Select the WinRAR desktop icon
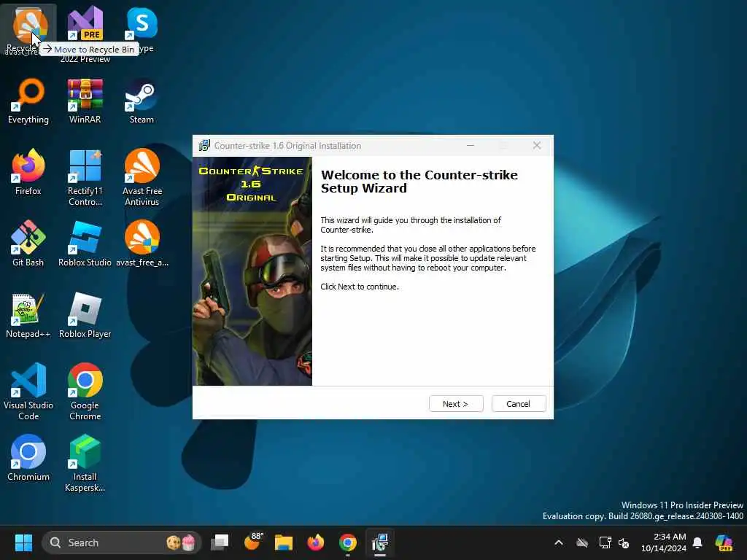The height and width of the screenshot is (560, 747). (85, 101)
